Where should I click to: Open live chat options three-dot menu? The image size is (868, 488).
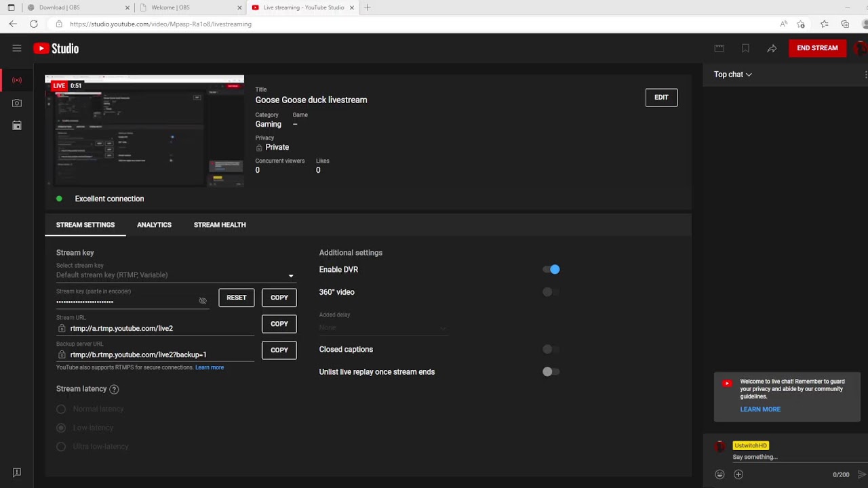[866, 75]
